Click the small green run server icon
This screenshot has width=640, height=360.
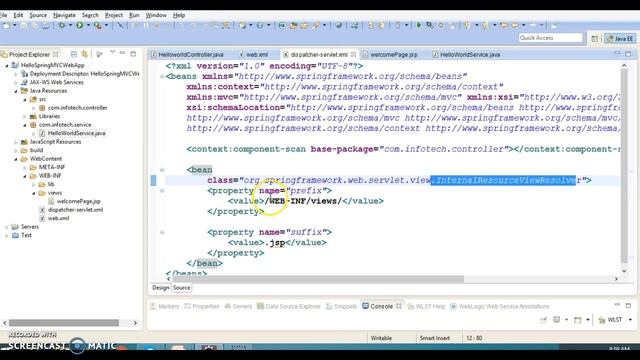tap(418, 25)
